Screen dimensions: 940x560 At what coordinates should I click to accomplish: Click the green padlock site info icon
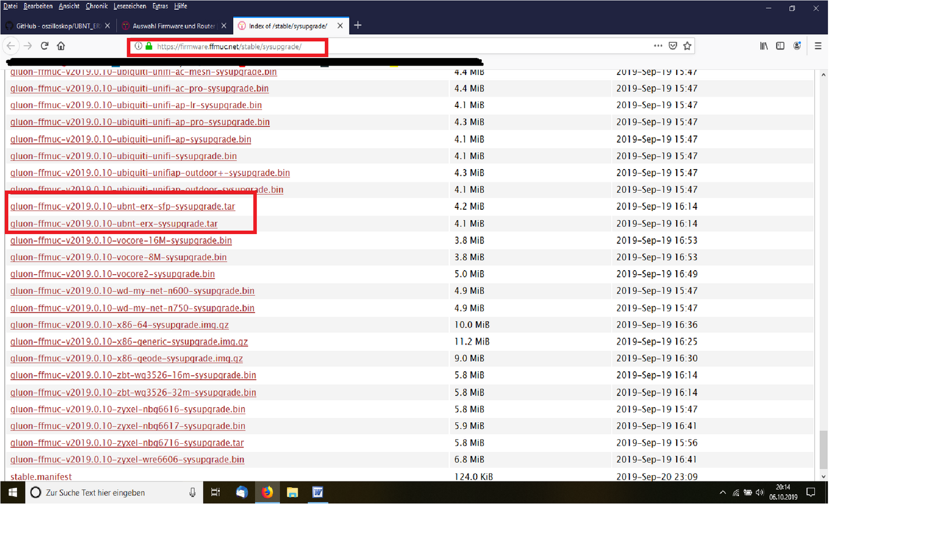149,46
